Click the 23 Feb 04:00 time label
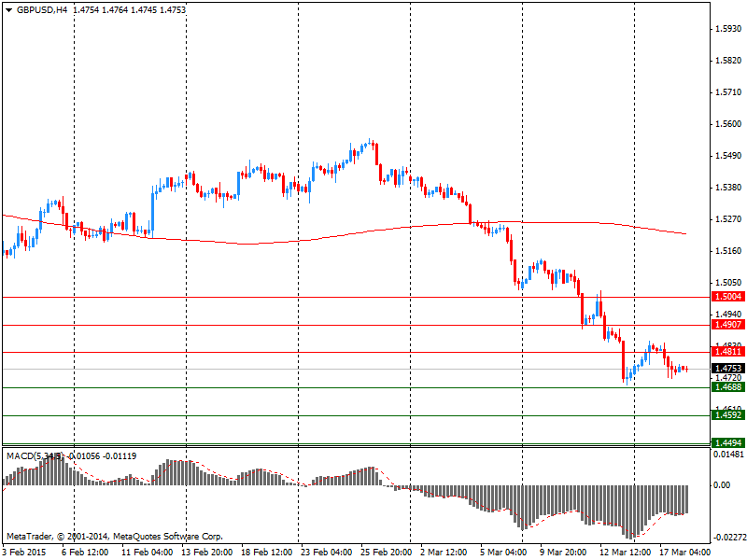This screenshot has height=560, width=747. click(x=326, y=552)
